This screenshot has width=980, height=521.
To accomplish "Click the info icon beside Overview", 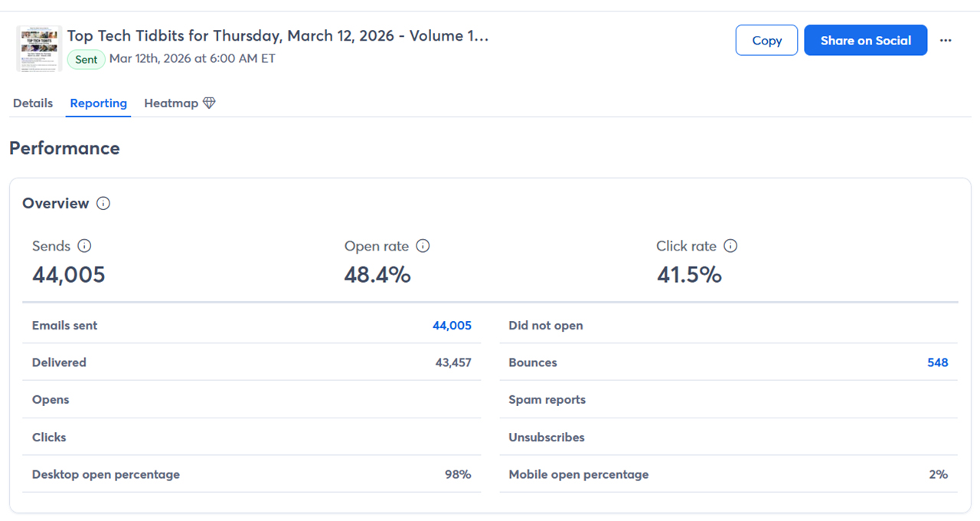I will (x=103, y=204).
